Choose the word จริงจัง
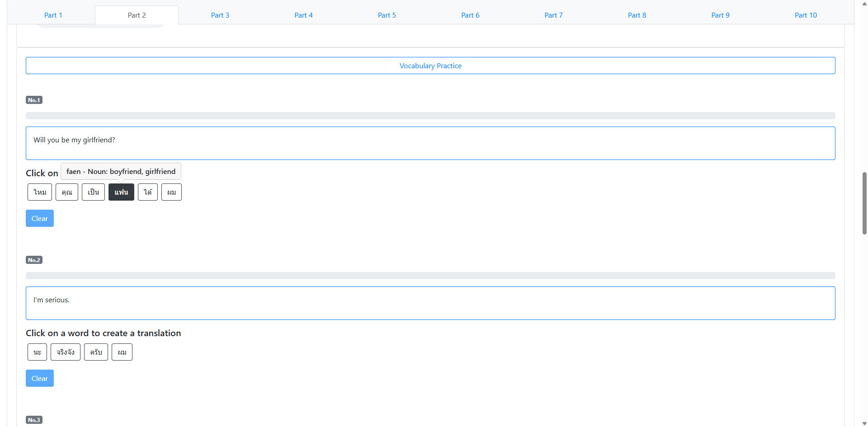The width and height of the screenshot is (868, 427). pyautogui.click(x=66, y=352)
